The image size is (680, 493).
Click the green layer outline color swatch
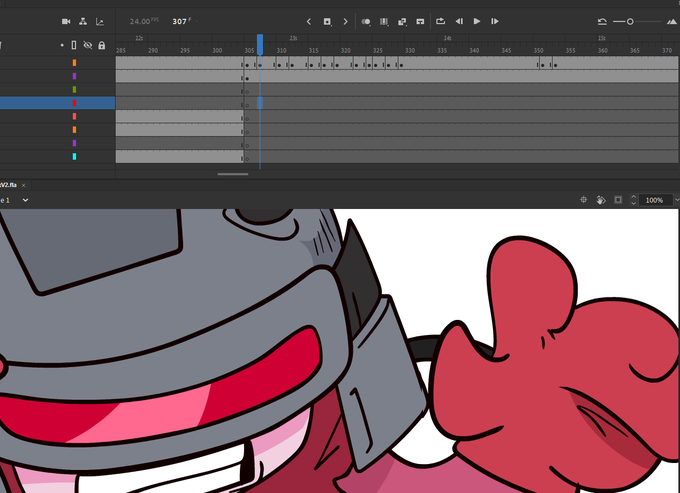click(75, 89)
